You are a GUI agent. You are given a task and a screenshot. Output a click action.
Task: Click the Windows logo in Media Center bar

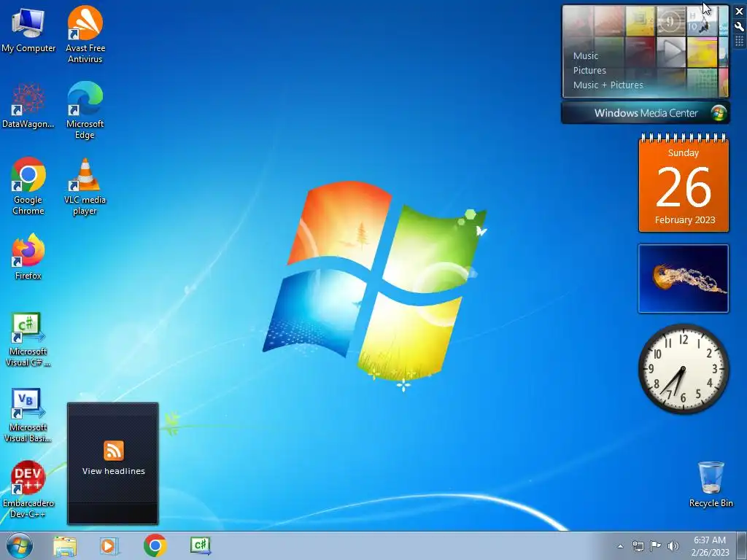[719, 113]
